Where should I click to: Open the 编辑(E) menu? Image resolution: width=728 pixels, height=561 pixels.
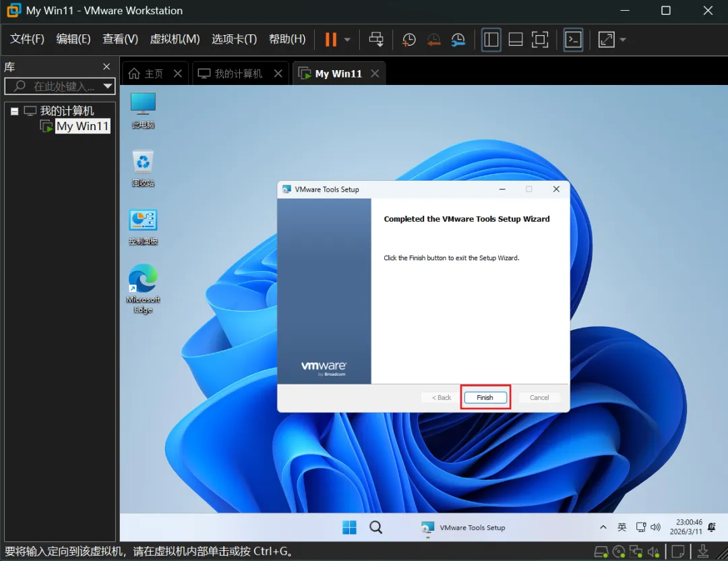(x=73, y=39)
